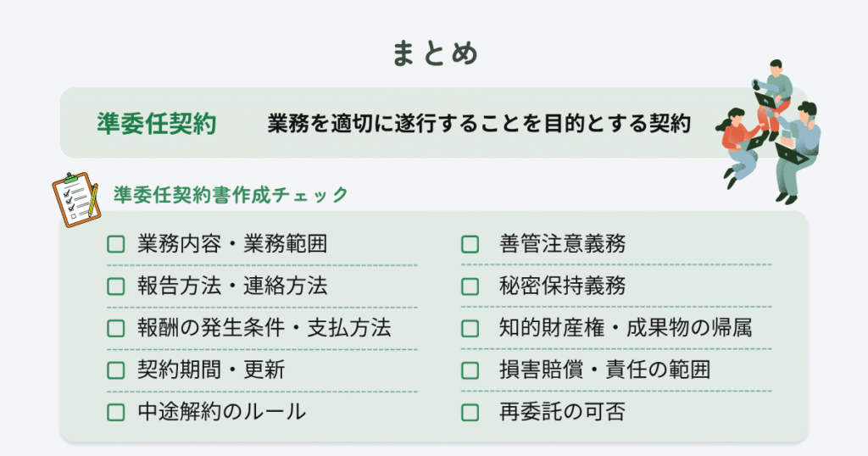Viewport: 868px width, 456px height.
Task: Click the 中途解約のルール item text
Action: pos(222,412)
